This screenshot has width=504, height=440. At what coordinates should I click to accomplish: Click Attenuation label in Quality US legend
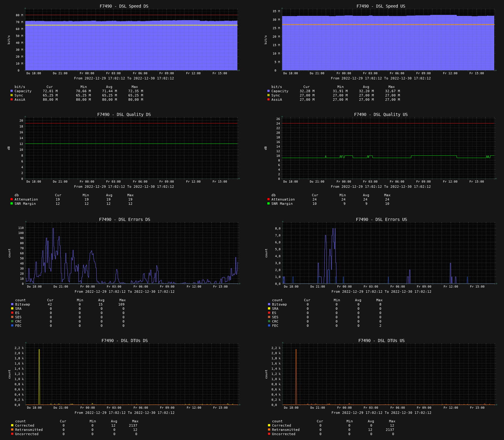pyautogui.click(x=283, y=199)
